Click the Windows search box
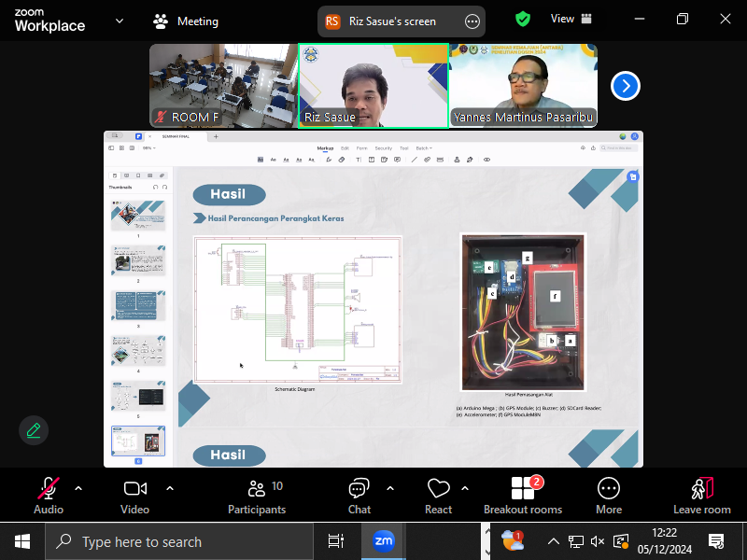Viewport: 747px width, 560px height. click(x=179, y=541)
